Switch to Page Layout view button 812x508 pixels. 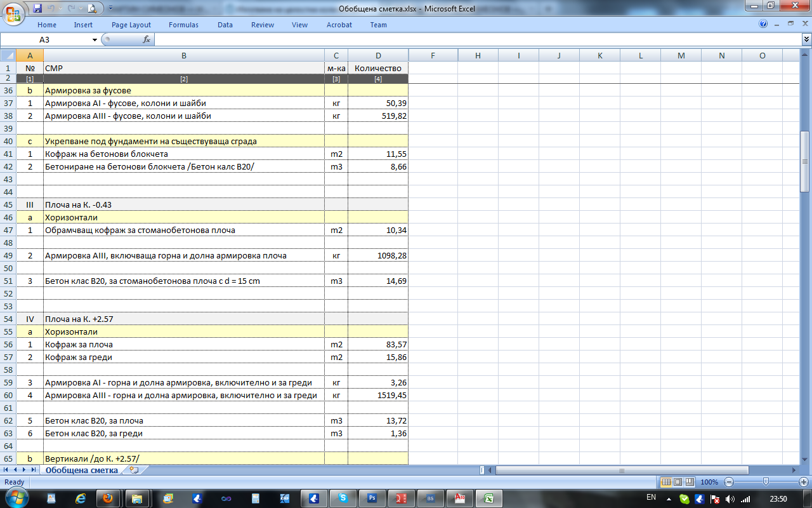(x=678, y=482)
